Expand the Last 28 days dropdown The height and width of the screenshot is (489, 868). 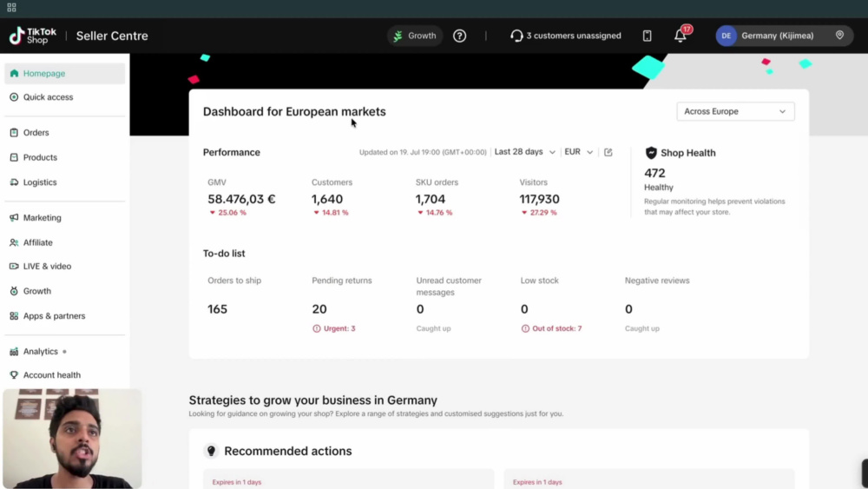pos(525,152)
